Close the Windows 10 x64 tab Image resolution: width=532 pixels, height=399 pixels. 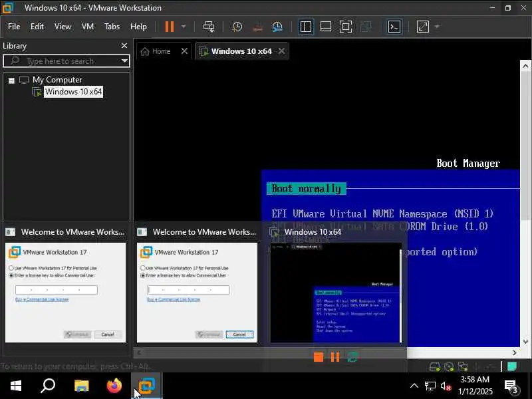click(281, 51)
